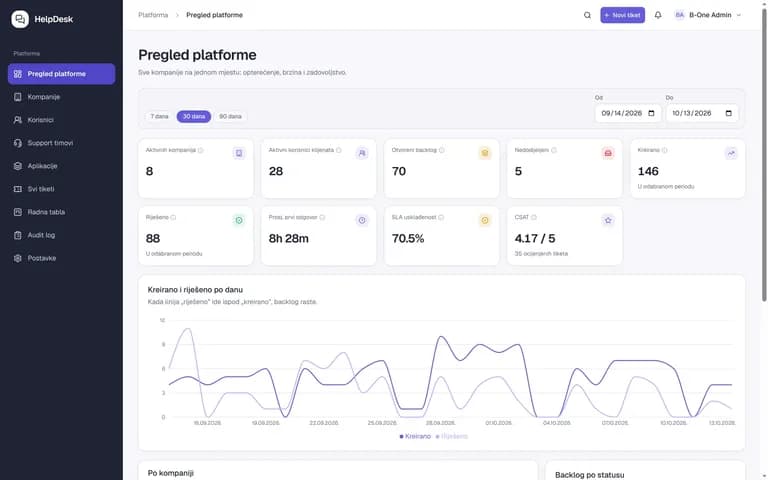Open calendar picker for Do date
768x480 pixels.
728,114
